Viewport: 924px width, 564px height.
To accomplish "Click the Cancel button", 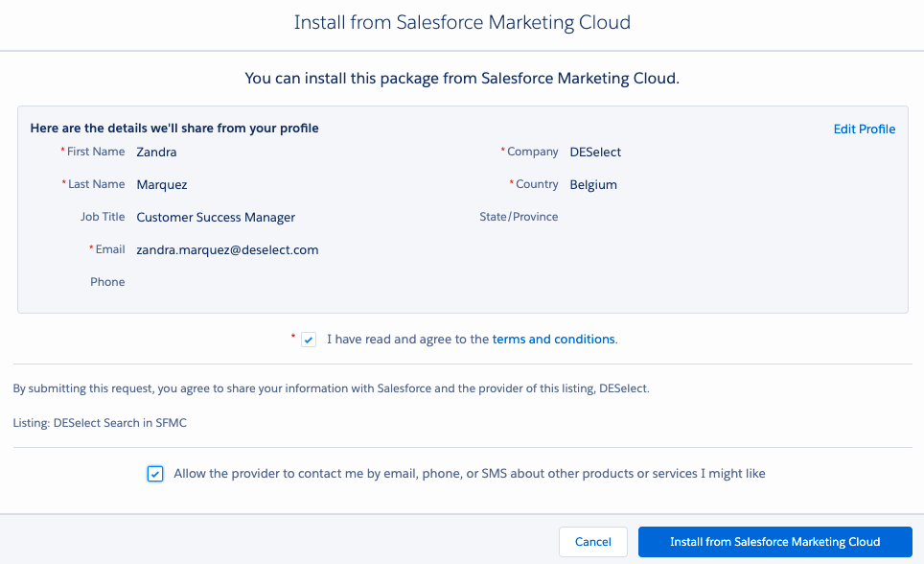I will 592,542.
